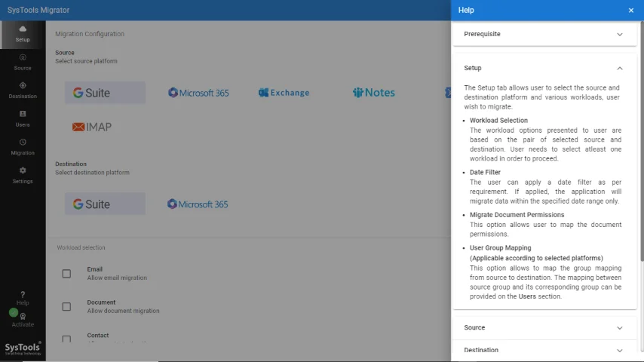Click the Workload selection label
The height and width of the screenshot is (362, 644).
81,247
